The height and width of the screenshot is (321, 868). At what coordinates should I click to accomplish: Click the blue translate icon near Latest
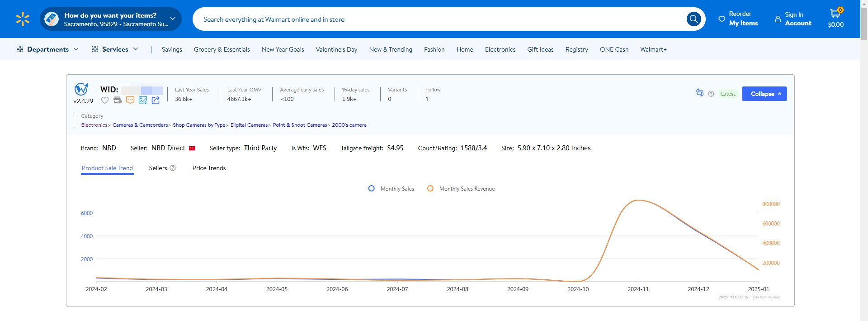[x=700, y=93]
